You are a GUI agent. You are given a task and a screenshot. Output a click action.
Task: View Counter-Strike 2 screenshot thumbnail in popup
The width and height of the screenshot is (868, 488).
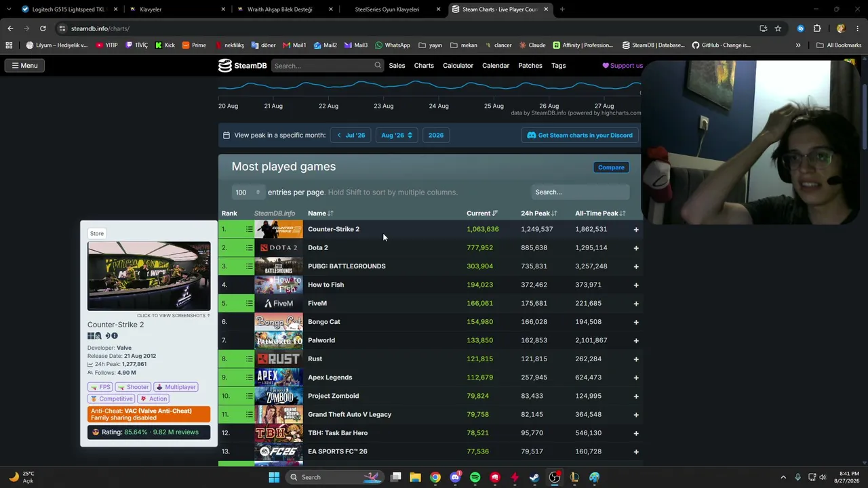click(x=149, y=277)
